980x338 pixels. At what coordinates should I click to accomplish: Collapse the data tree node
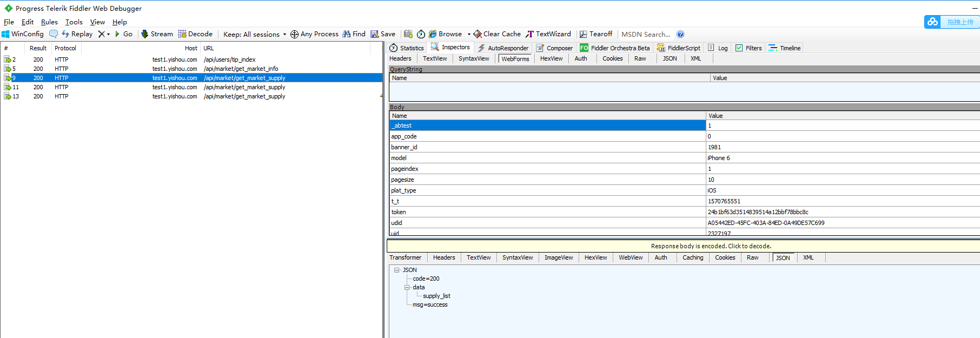click(407, 287)
